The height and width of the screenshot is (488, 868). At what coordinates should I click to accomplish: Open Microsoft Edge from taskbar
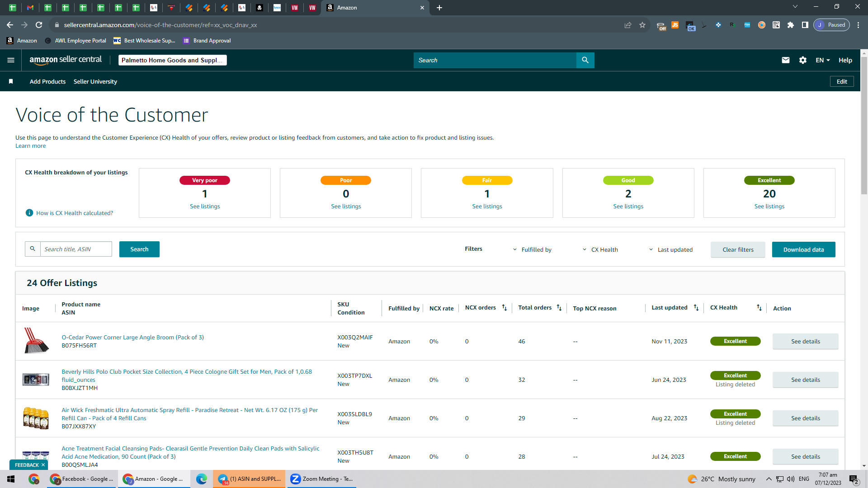click(202, 479)
